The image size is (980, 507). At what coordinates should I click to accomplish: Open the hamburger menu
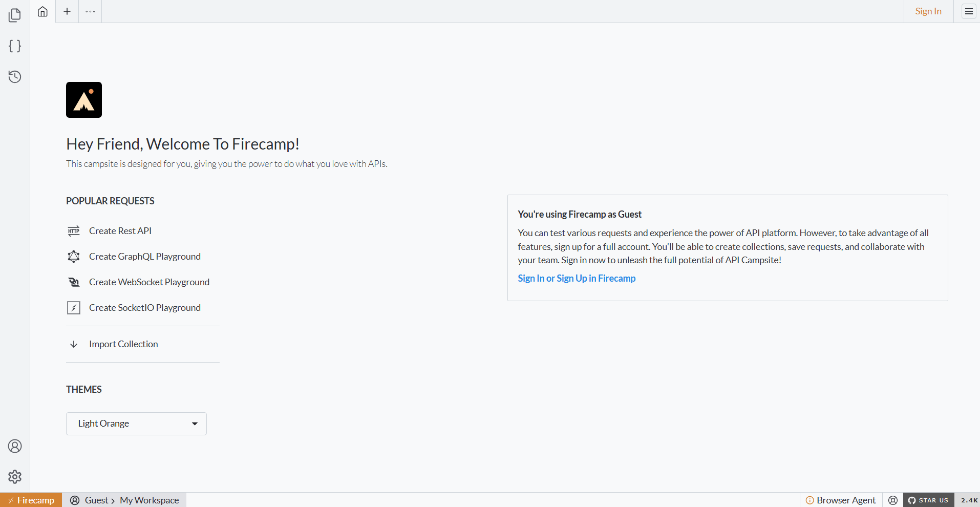click(969, 11)
